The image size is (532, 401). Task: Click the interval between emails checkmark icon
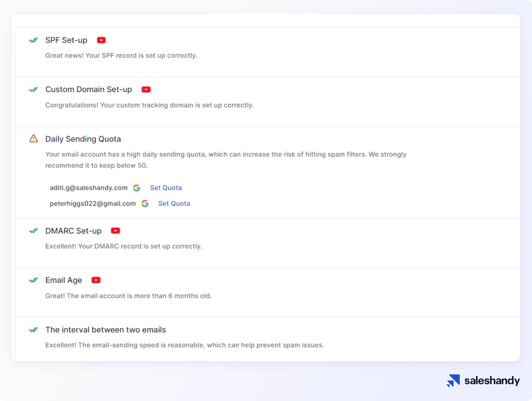pyautogui.click(x=33, y=330)
